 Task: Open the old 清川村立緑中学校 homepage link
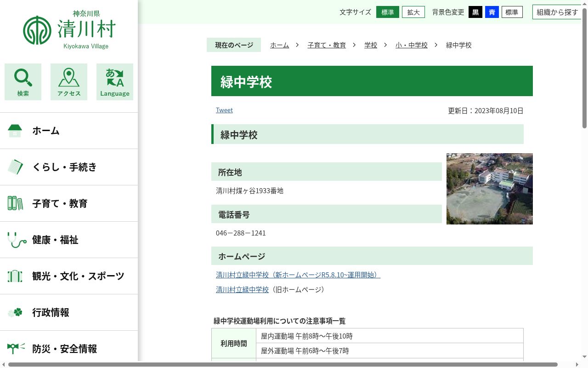[242, 290]
